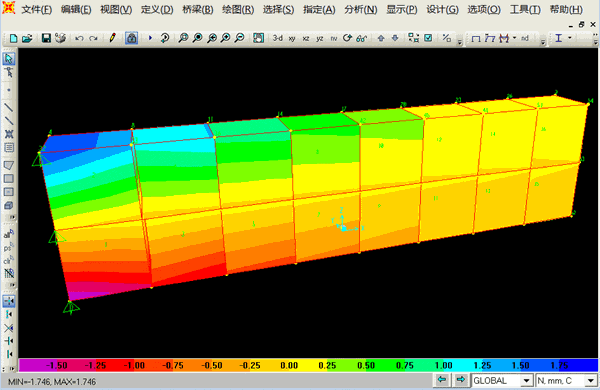This screenshot has width=600, height=390.
Task: Click the 'clr' clear selection tool
Action: tap(9, 260)
